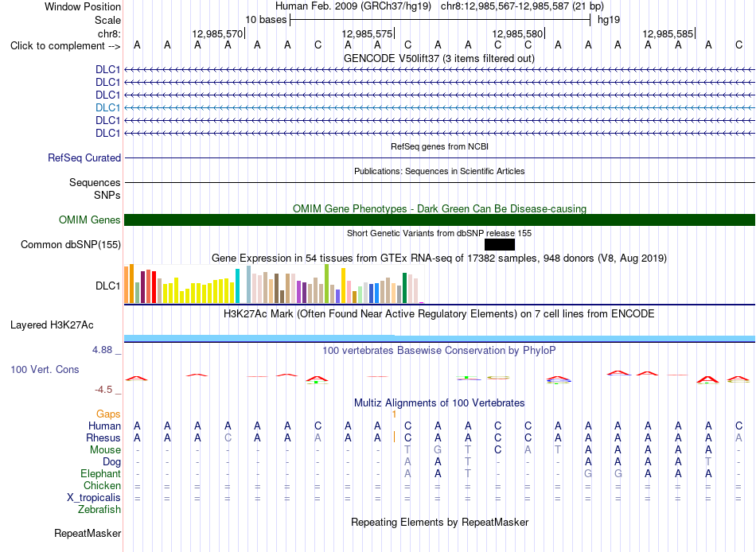Image resolution: width=756 pixels, height=552 pixels.
Task: Click the "Click to complement" sequence label
Action: [x=65, y=46]
